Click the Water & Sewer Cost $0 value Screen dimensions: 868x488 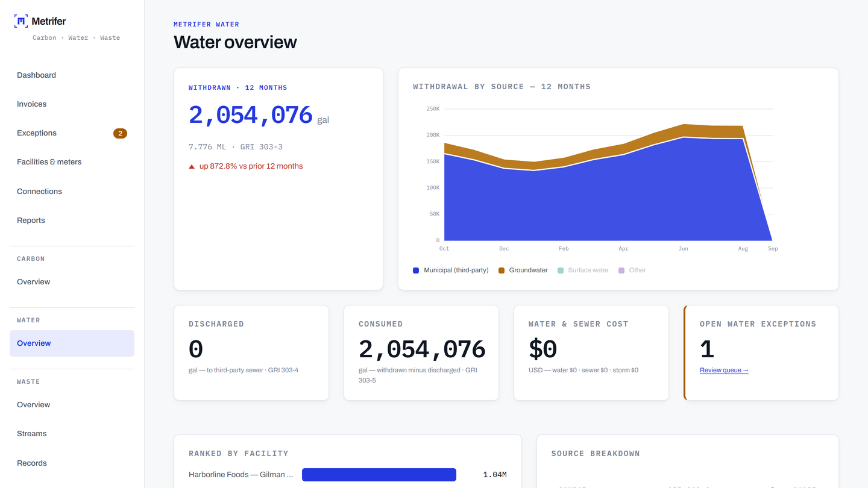click(543, 349)
